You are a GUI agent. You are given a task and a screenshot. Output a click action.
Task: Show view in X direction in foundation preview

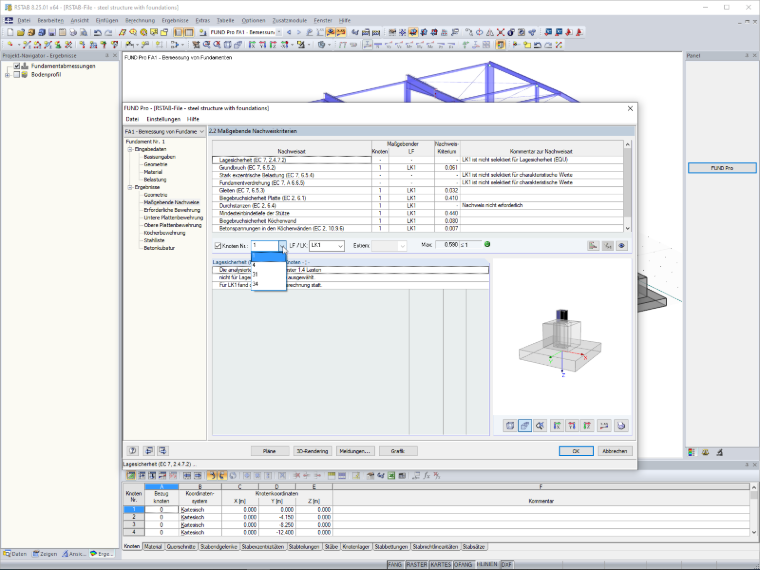[557, 426]
